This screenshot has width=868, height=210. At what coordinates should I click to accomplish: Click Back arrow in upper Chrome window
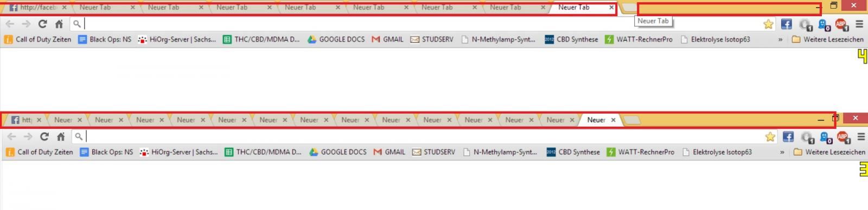point(10,24)
